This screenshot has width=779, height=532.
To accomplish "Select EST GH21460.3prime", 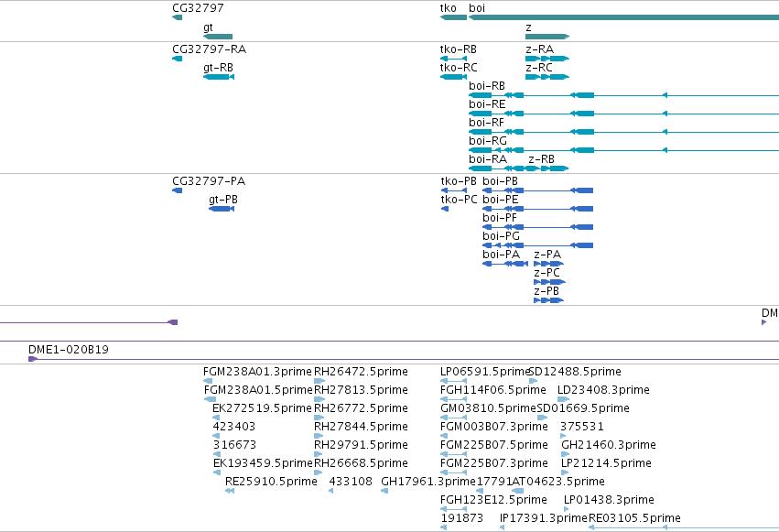I will click(566, 454).
